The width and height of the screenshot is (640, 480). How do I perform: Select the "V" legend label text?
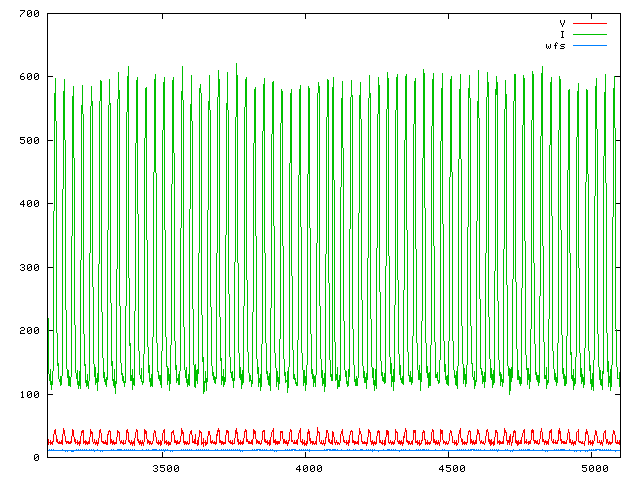(x=563, y=22)
